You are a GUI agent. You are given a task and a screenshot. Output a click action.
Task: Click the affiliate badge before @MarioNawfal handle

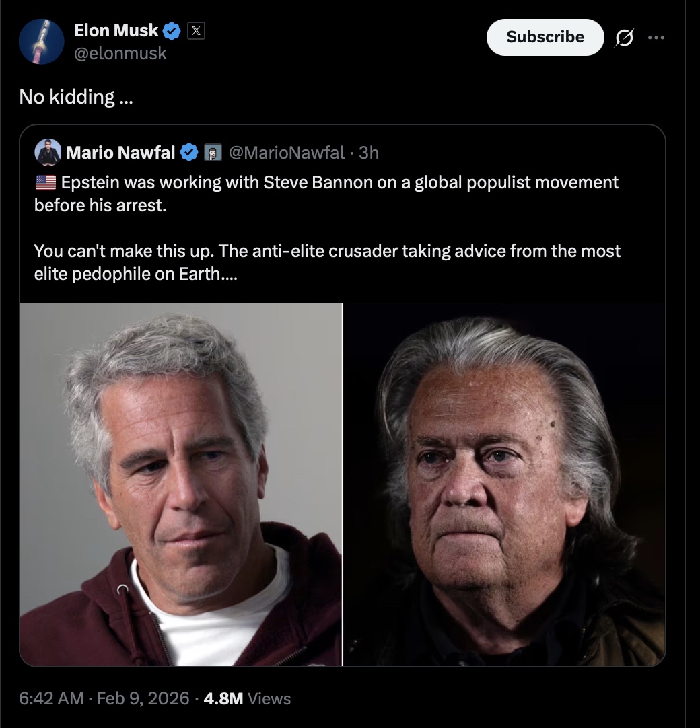213,153
